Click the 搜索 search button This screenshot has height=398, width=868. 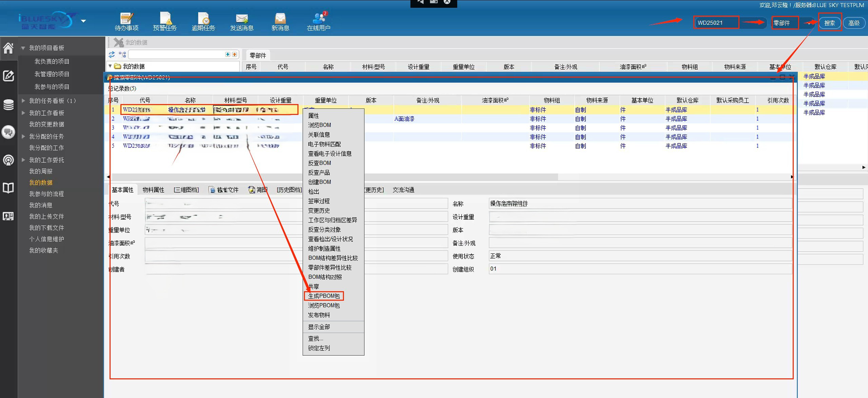(x=829, y=23)
